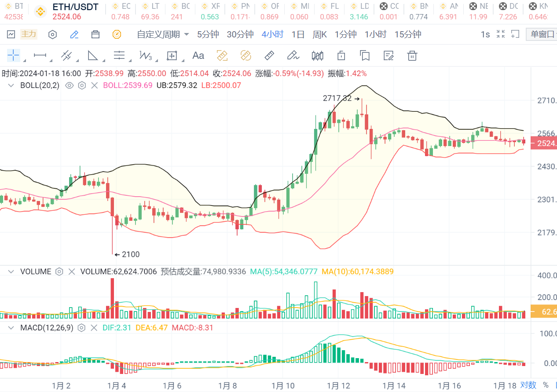This screenshot has height=392, width=557.
Task: Open the hexagon indicator settings icon
Action: [x=52, y=34]
